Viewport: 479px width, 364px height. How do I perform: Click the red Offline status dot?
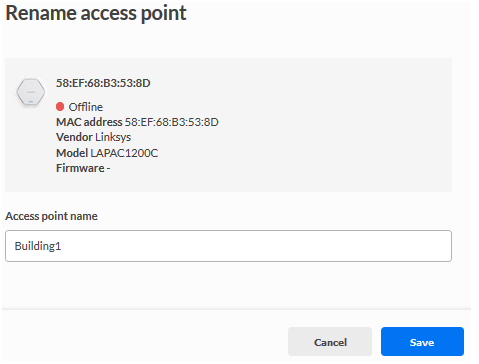click(60, 107)
